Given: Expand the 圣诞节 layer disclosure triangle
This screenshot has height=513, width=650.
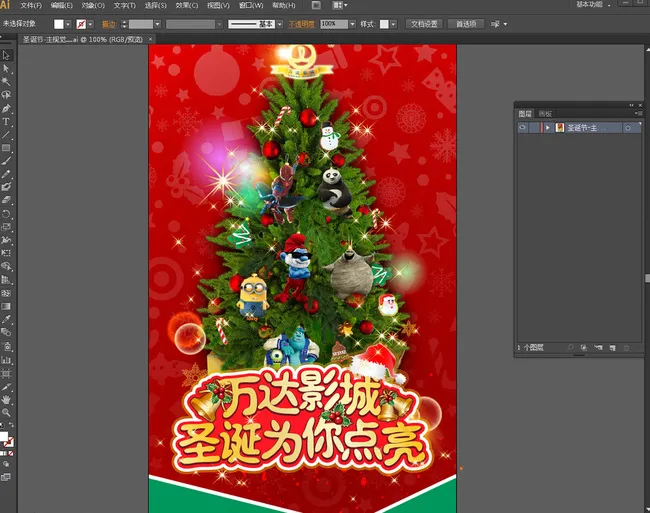Looking at the screenshot, I should coord(547,128).
